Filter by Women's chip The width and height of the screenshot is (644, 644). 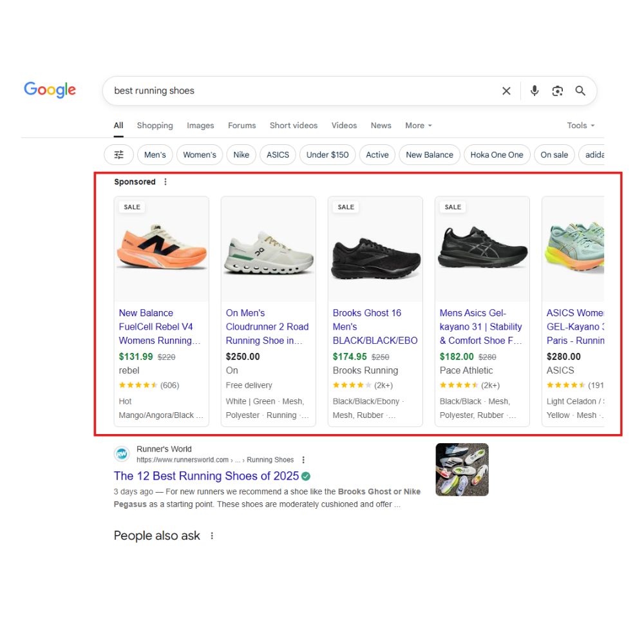pos(200,155)
